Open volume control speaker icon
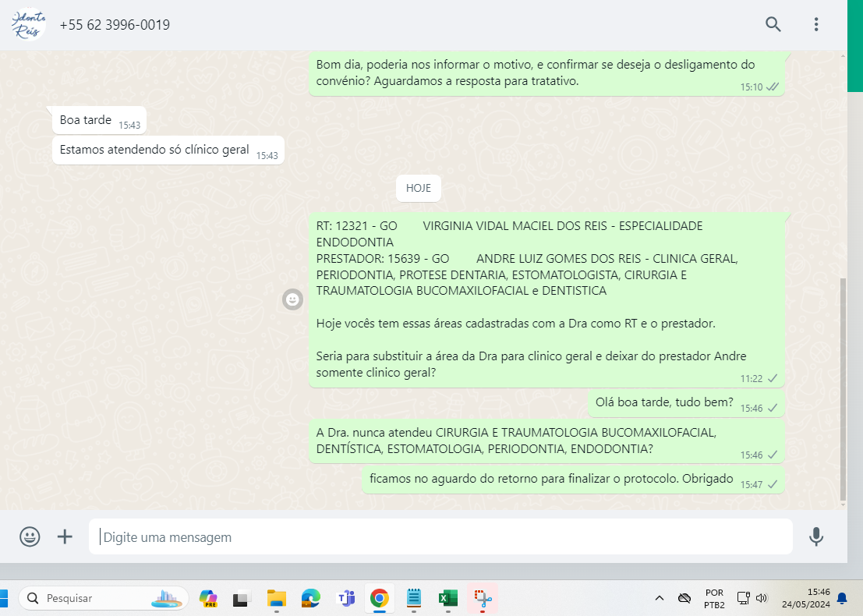 (762, 598)
